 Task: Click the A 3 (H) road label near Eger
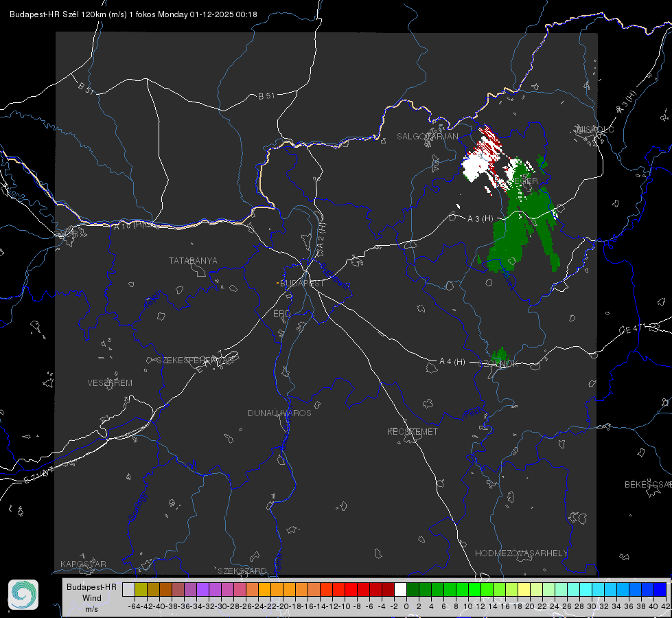coord(480,219)
